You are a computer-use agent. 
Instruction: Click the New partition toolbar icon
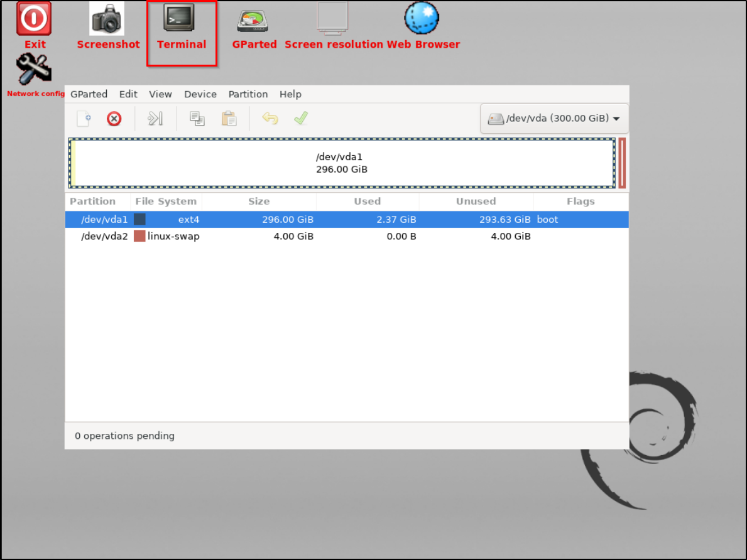[x=84, y=119]
